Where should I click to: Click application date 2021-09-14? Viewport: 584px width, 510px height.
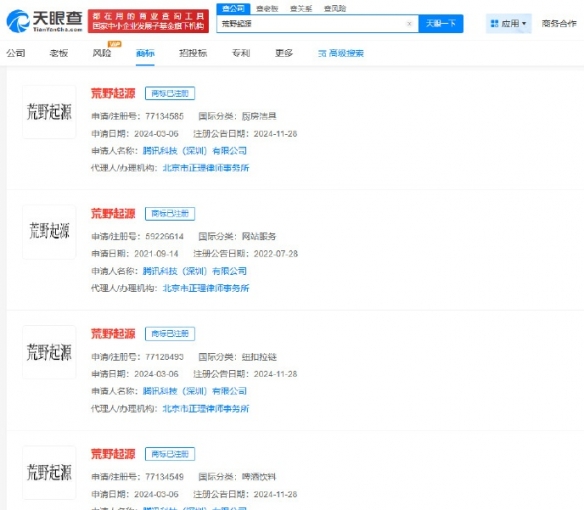[x=156, y=254]
